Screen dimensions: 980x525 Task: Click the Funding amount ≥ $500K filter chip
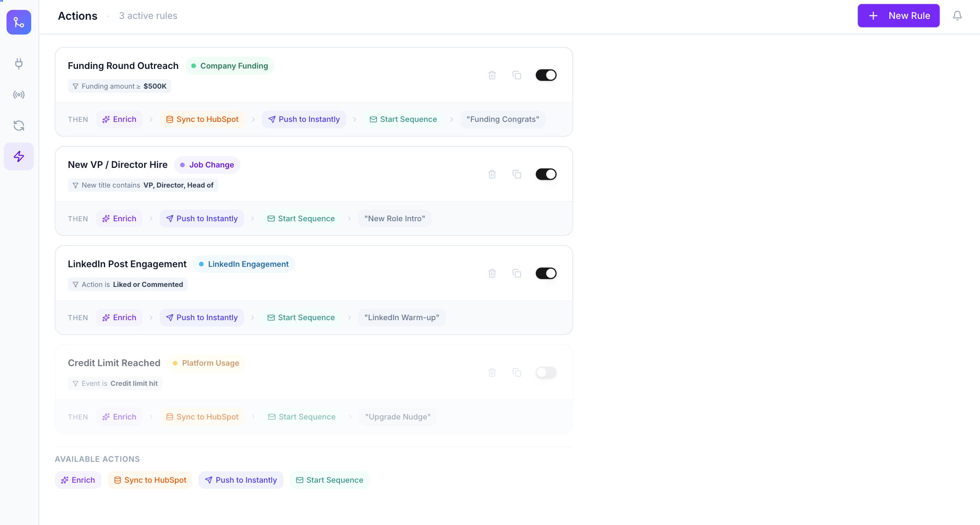coord(119,86)
